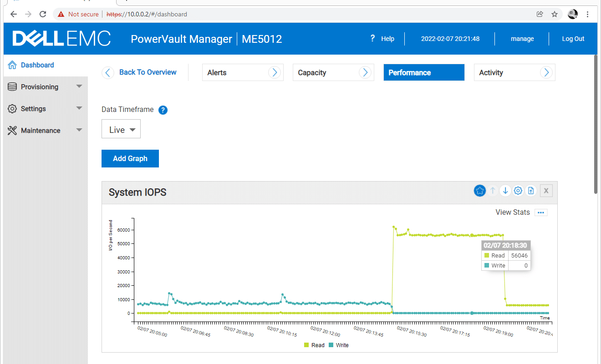Toggle the Read series in the graph legend
This screenshot has height=364, width=601.
314,345
